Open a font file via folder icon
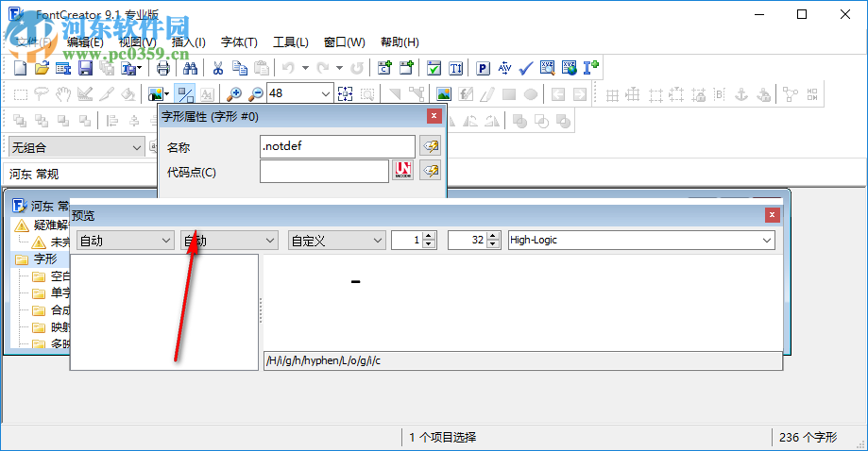868x451 pixels. point(43,68)
